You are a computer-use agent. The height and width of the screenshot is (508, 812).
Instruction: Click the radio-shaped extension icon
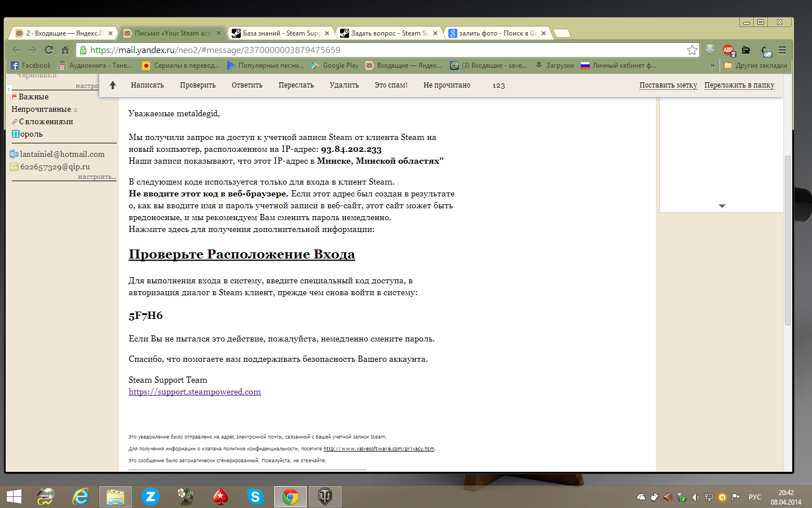[x=746, y=50]
